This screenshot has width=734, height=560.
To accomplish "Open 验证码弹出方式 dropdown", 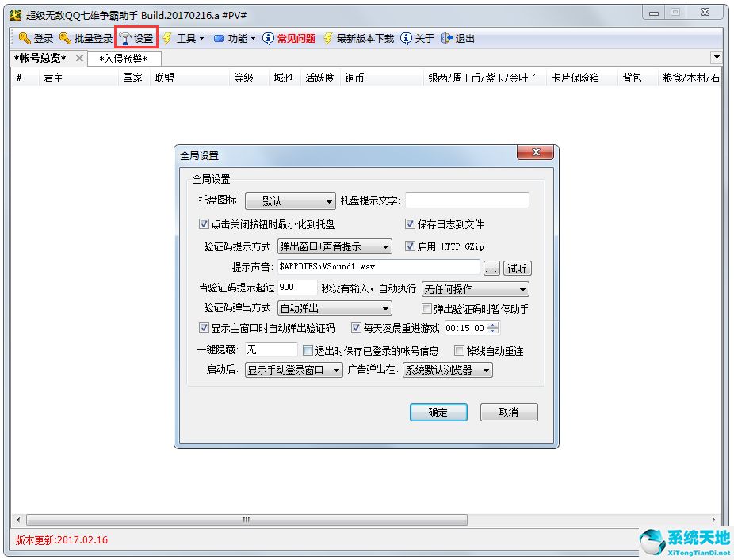I will [x=335, y=308].
